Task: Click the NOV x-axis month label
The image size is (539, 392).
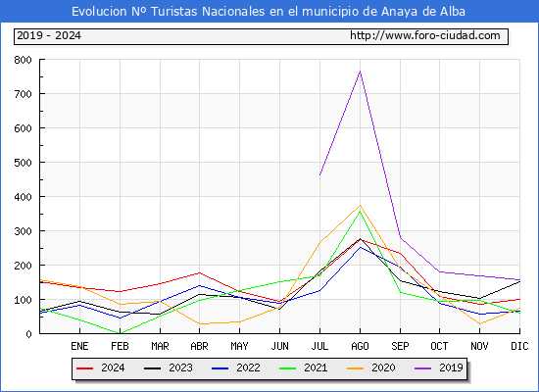Action: [x=479, y=346]
